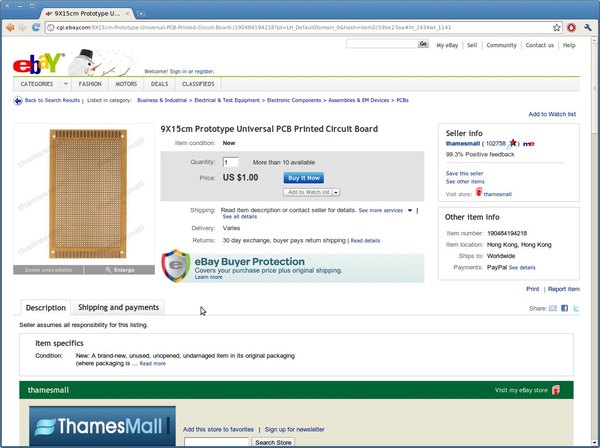
Task: Open the MOTORS menu
Action: coord(126,84)
